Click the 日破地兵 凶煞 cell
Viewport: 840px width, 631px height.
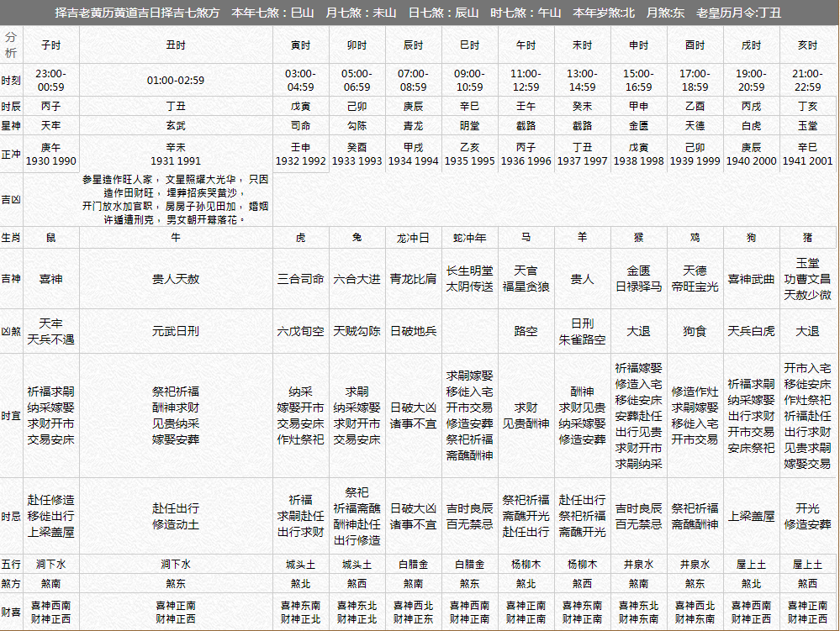pyautogui.click(x=413, y=331)
